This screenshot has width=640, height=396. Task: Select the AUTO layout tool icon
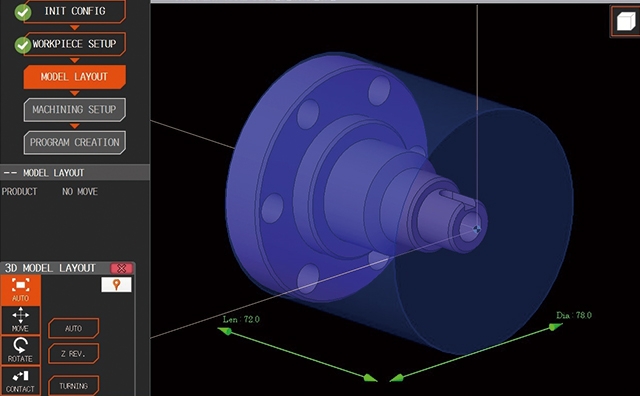point(20,290)
